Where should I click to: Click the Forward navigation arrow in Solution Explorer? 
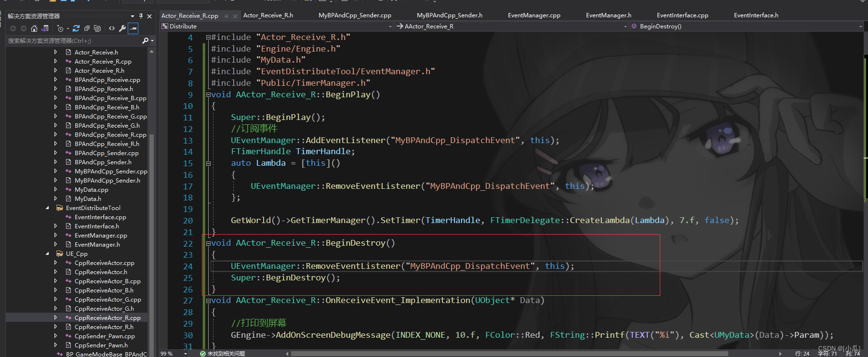click(23, 28)
